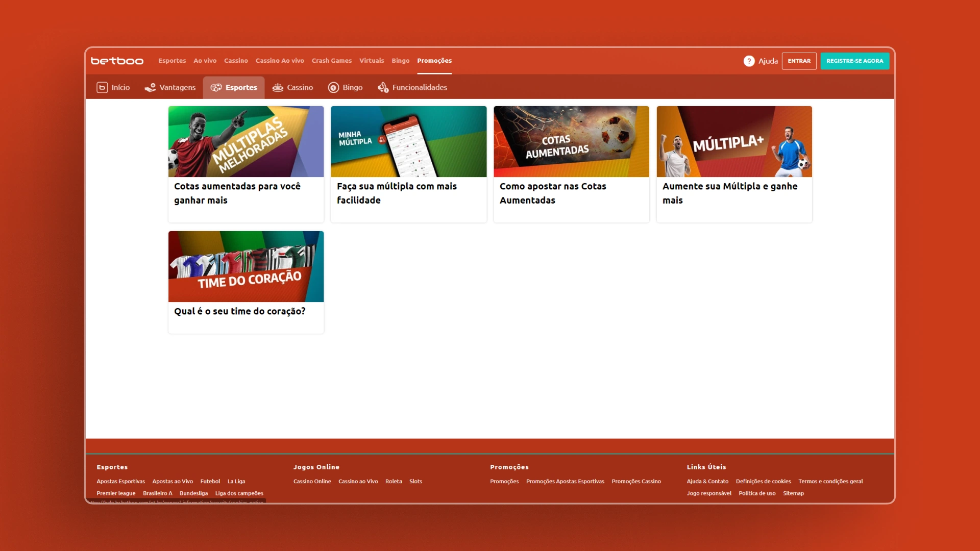Open the Múltiplas Melhoradas promotion banner
Viewport: 980px width, 551px height.
click(x=246, y=141)
